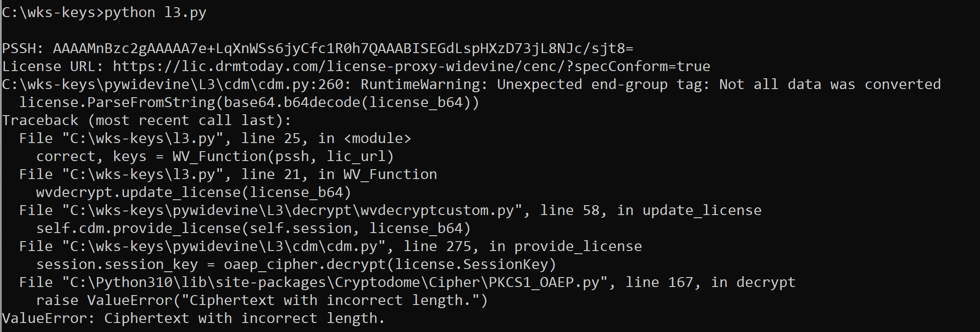Click the Traceback most recent call header
The image size is (980, 332).
147,121
